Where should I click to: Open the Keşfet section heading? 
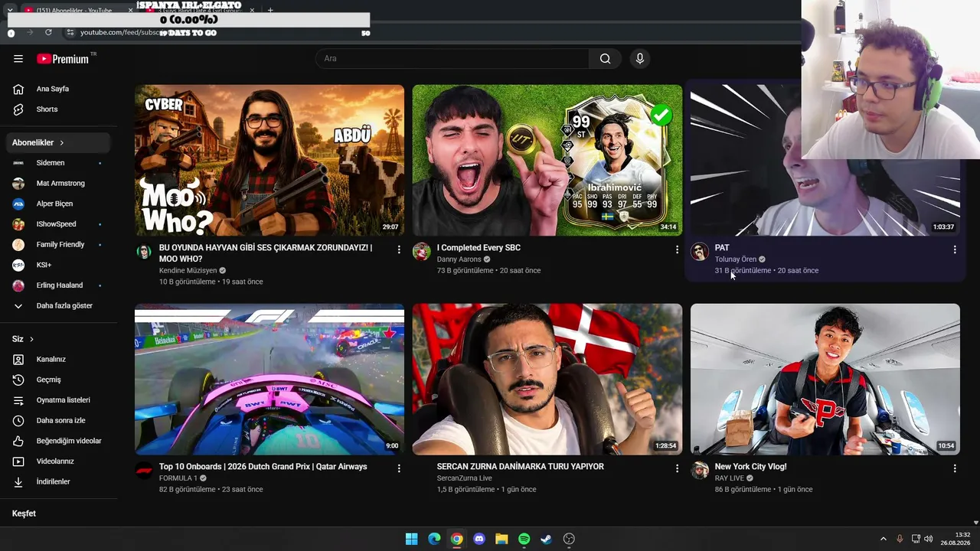pyautogui.click(x=24, y=514)
